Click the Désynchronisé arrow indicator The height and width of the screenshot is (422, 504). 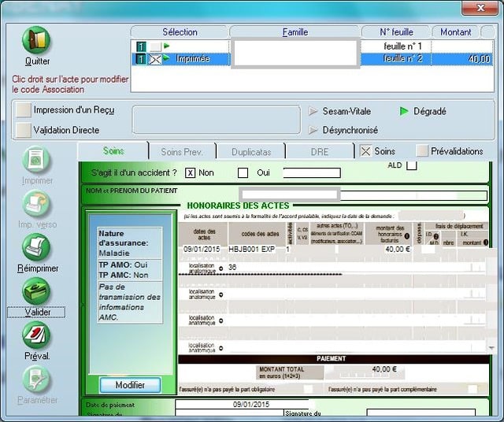[x=313, y=130]
